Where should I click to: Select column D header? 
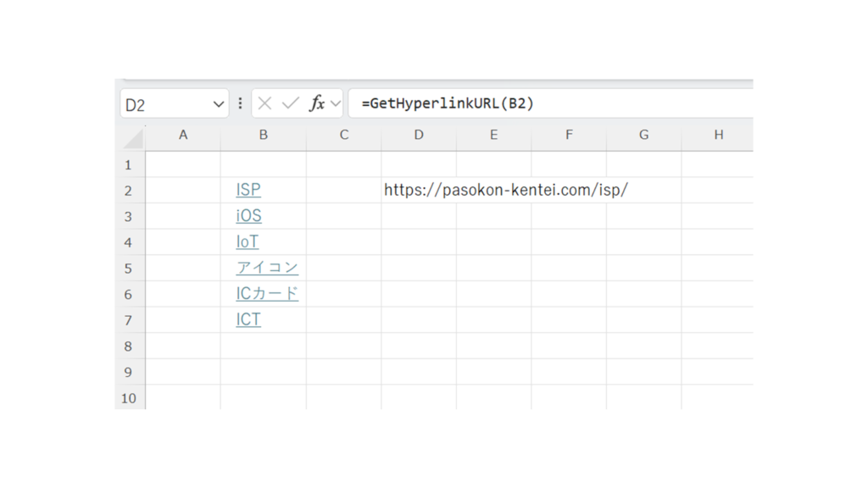pyautogui.click(x=419, y=135)
